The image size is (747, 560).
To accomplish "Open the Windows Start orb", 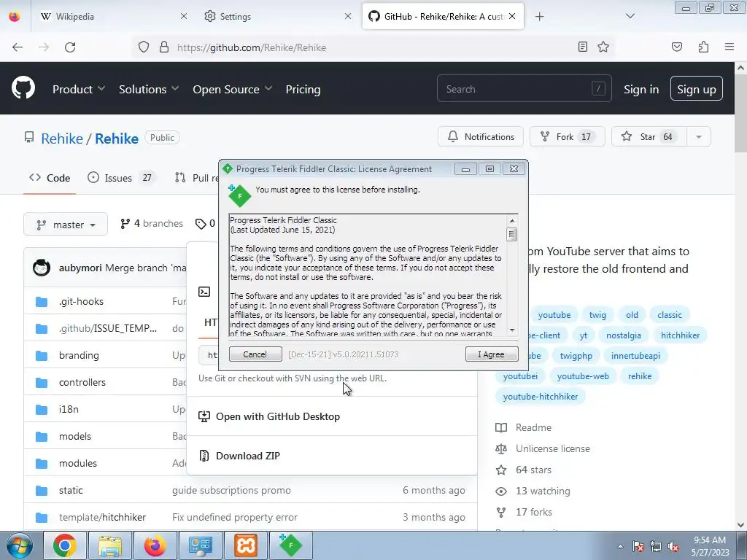I will tap(20, 545).
